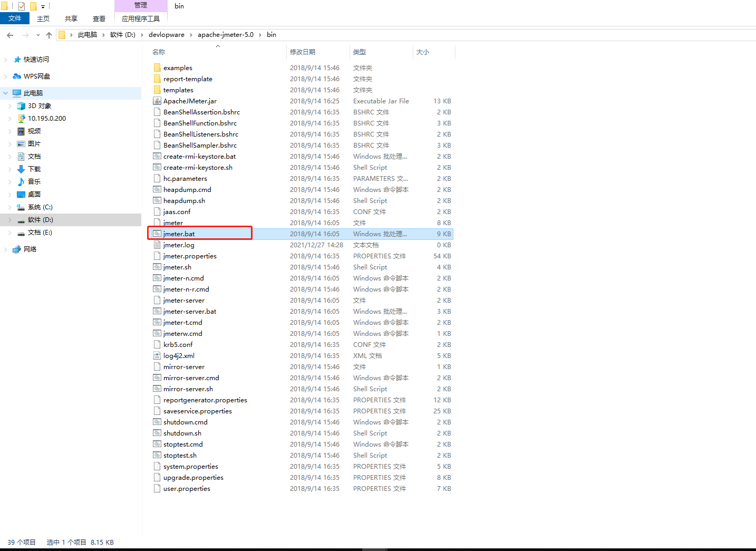Expand the 网络 tree node
This screenshot has width=756, height=551.
coord(6,249)
